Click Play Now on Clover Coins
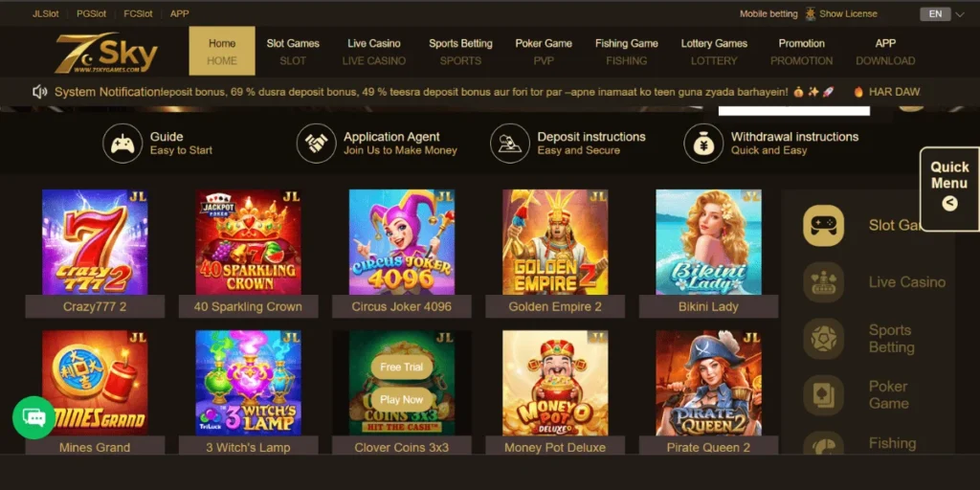 coord(401,399)
